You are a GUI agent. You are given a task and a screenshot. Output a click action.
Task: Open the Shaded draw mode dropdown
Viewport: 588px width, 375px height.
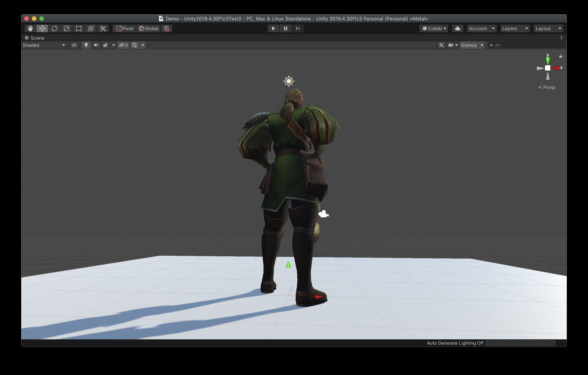pos(43,45)
